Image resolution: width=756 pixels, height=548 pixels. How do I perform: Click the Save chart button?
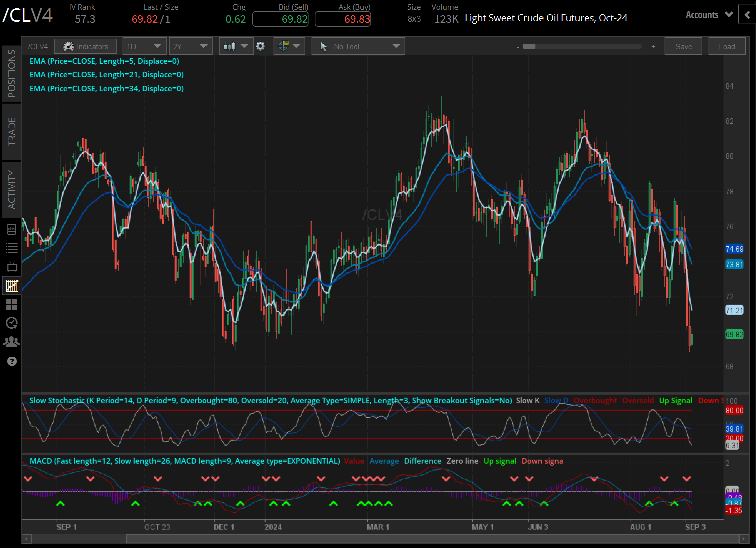point(683,46)
